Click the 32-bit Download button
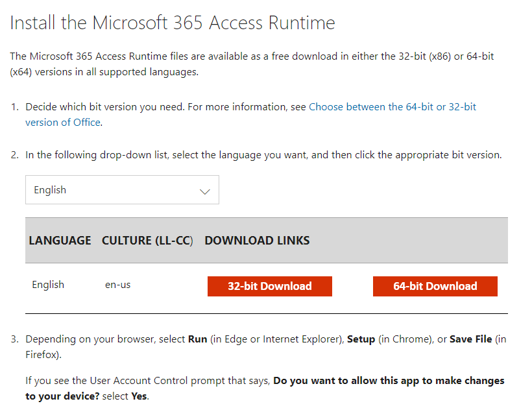Viewport: 532px width, 408px height. [x=269, y=286]
